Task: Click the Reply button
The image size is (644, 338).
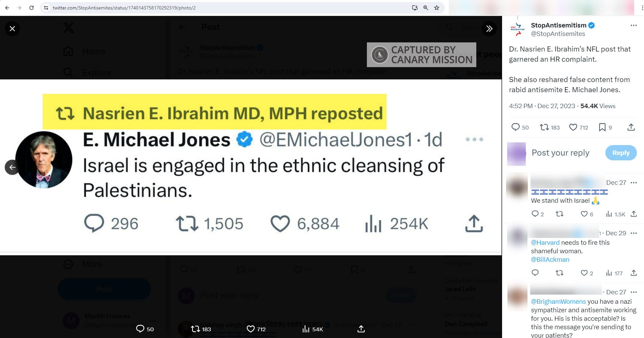Action: point(621,153)
